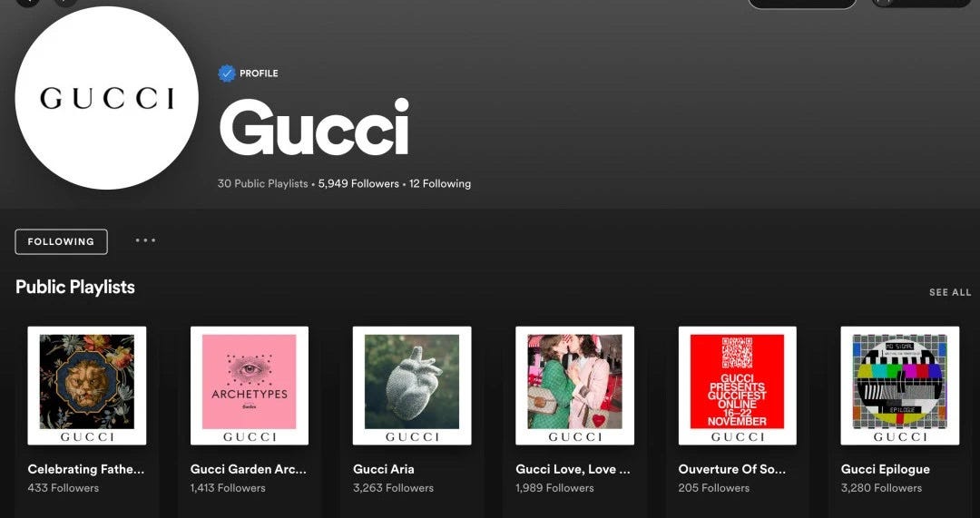
Task: Click the 'Gucci Aria' playlist title
Action: point(384,469)
